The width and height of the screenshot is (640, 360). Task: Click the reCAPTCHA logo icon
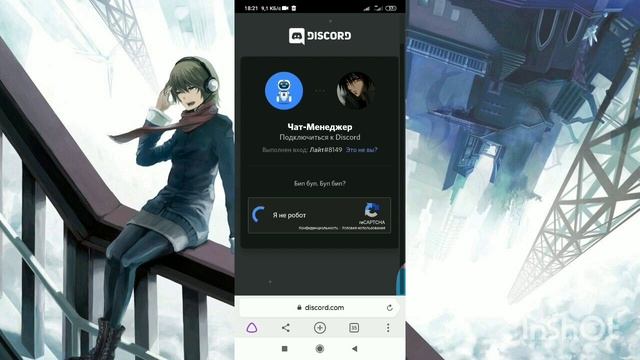pyautogui.click(x=371, y=211)
